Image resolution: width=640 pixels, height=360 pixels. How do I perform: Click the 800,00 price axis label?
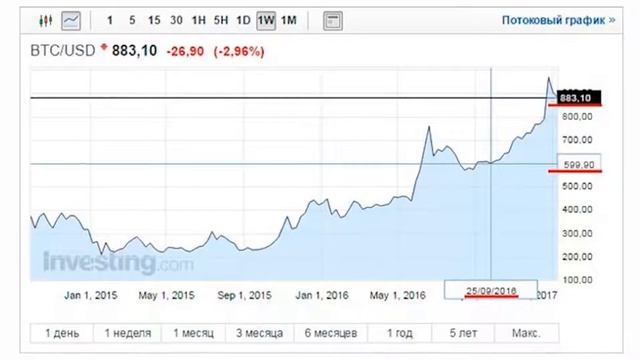coord(577,117)
